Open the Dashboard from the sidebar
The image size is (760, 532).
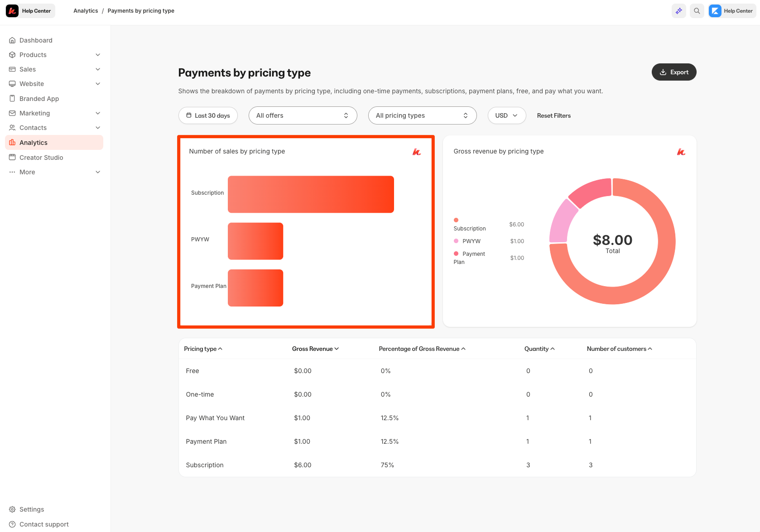tap(36, 40)
